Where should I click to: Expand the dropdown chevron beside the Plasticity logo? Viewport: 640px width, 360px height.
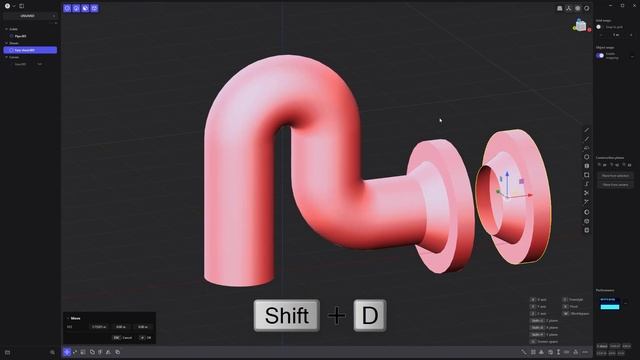tap(14, 6)
